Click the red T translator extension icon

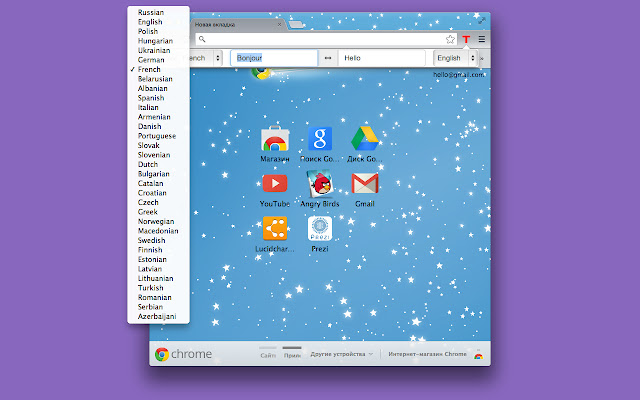tap(466, 39)
